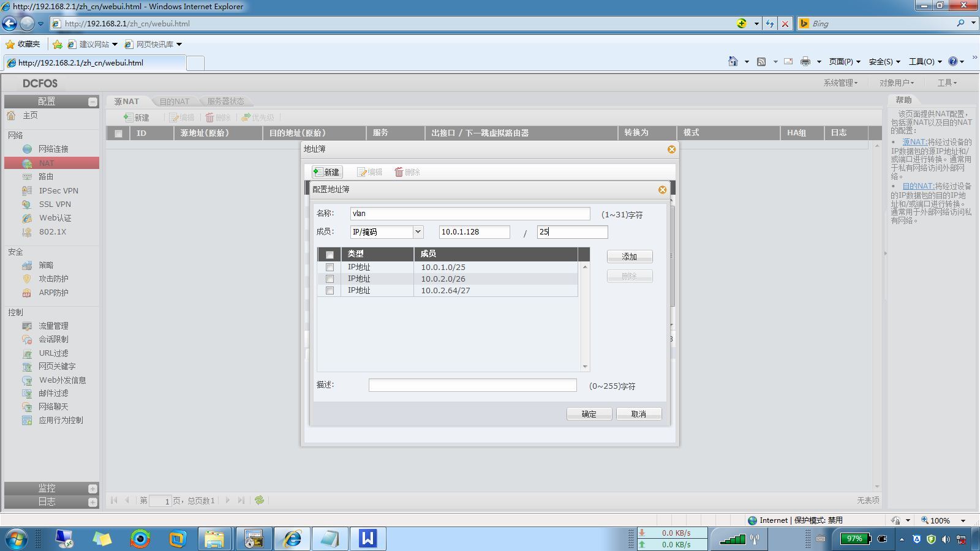Image resolution: width=980 pixels, height=551 pixels.
Task: Switch to 目的NAT tab
Action: point(175,102)
